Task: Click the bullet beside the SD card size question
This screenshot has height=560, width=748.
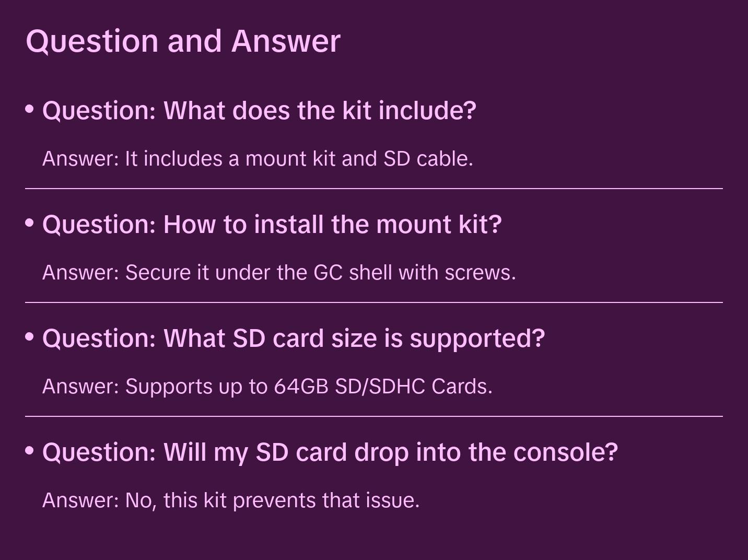Action: pos(30,337)
